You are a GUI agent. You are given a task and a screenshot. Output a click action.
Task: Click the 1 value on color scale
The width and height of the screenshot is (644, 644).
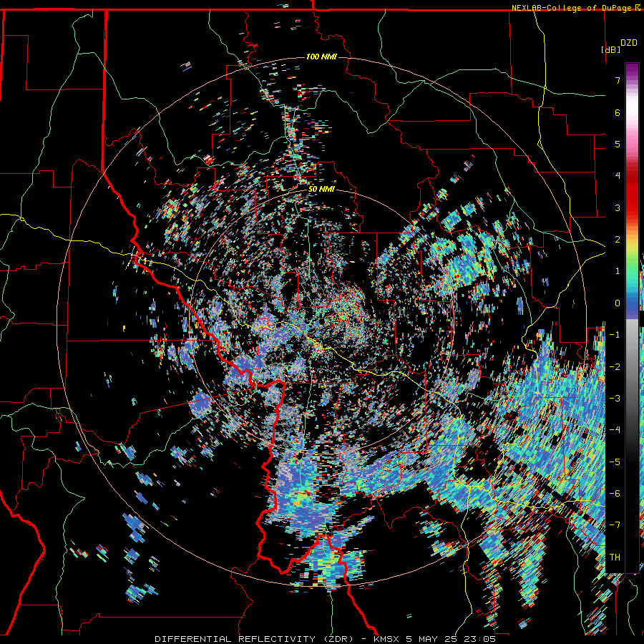(618, 271)
